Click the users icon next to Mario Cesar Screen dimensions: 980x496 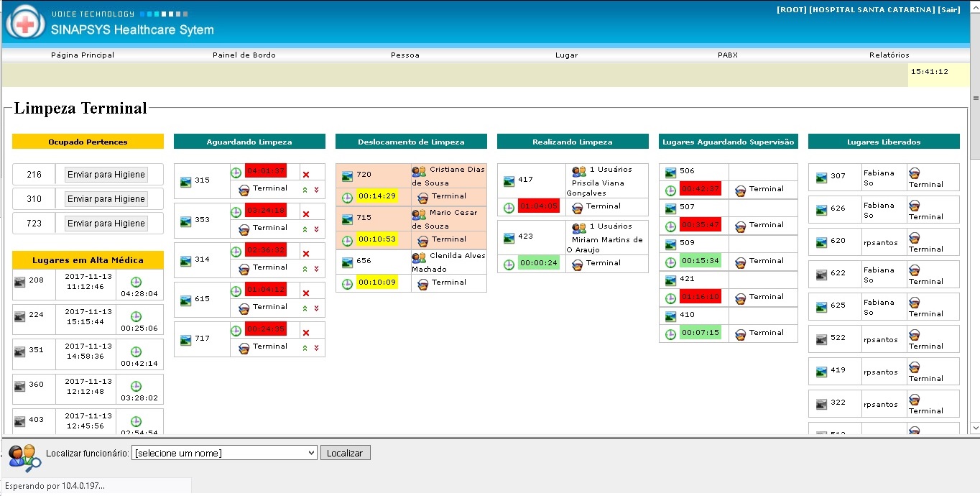tap(419, 214)
